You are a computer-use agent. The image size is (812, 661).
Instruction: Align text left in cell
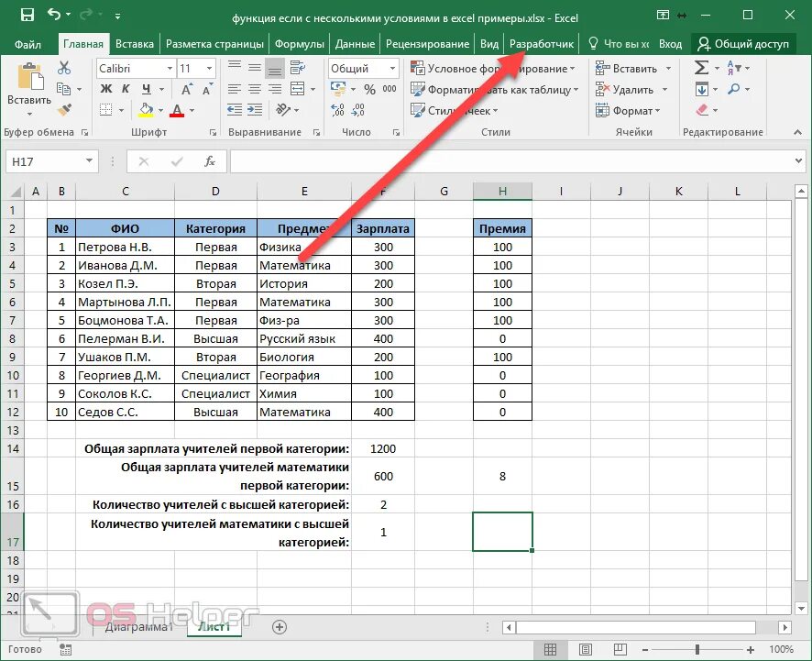pyautogui.click(x=235, y=89)
